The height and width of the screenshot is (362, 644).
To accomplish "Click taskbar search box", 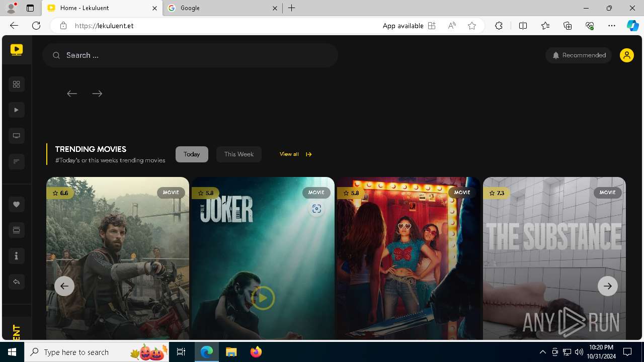I will 97,352.
